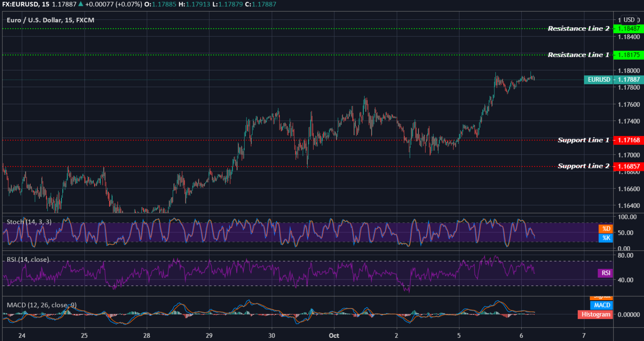The width and height of the screenshot is (644, 341).
Task: Click the RSI (14, close) indicator title
Action: 28,260
